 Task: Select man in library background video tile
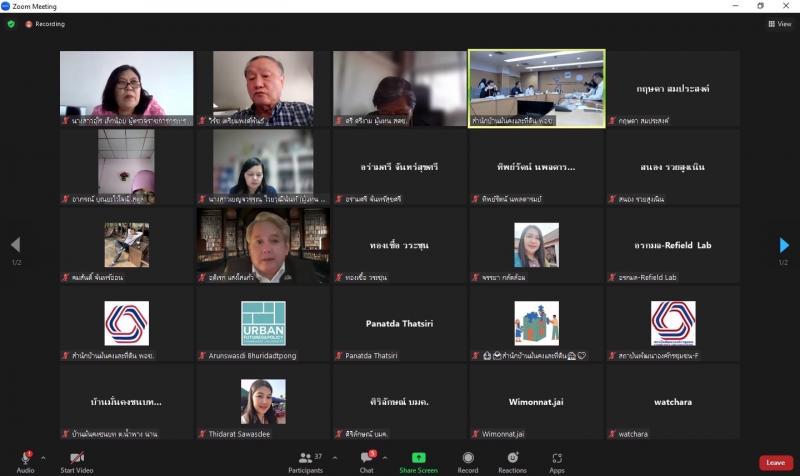tap(263, 245)
